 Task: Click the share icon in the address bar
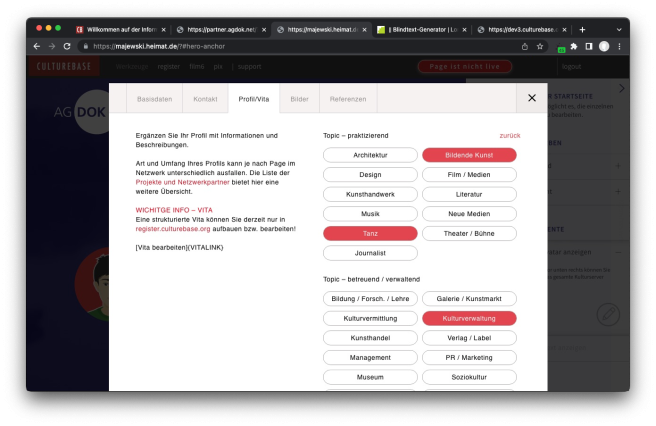point(525,46)
